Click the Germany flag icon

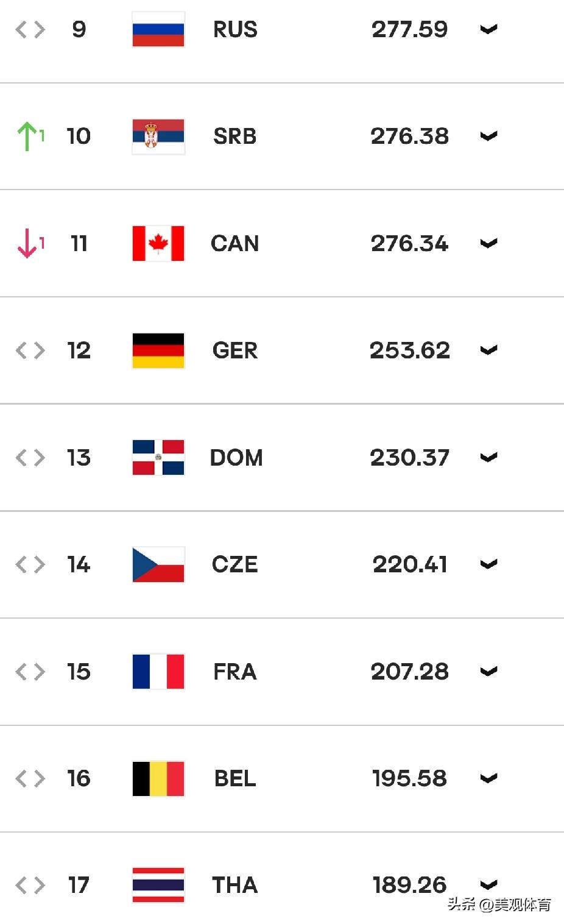pos(158,350)
